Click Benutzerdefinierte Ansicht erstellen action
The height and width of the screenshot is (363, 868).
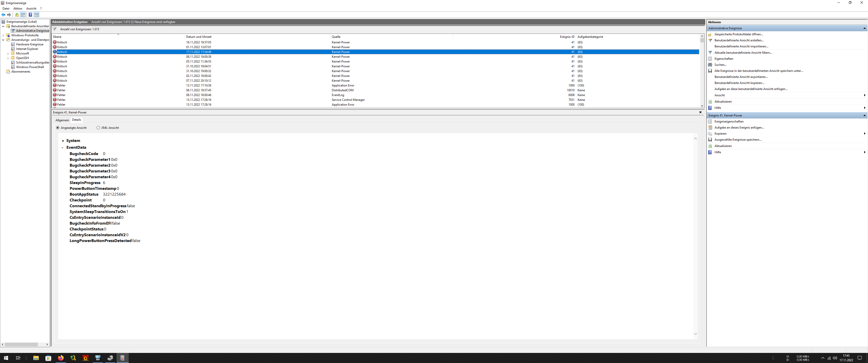[x=739, y=40]
